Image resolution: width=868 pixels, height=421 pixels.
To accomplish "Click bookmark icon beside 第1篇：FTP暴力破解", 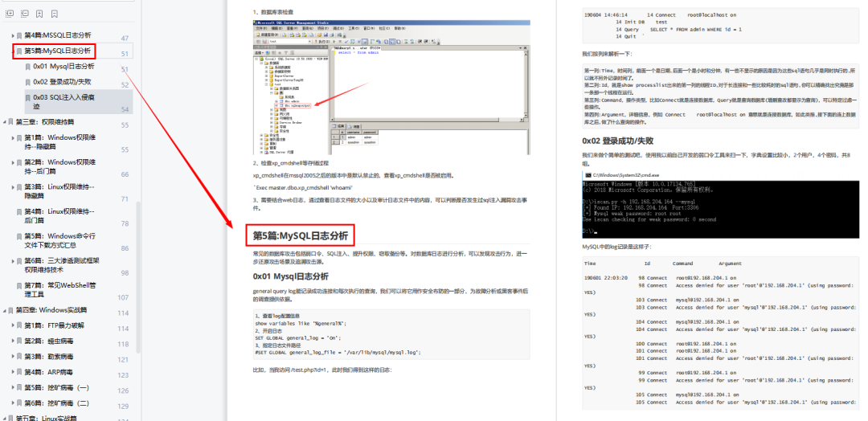I will [19, 326].
